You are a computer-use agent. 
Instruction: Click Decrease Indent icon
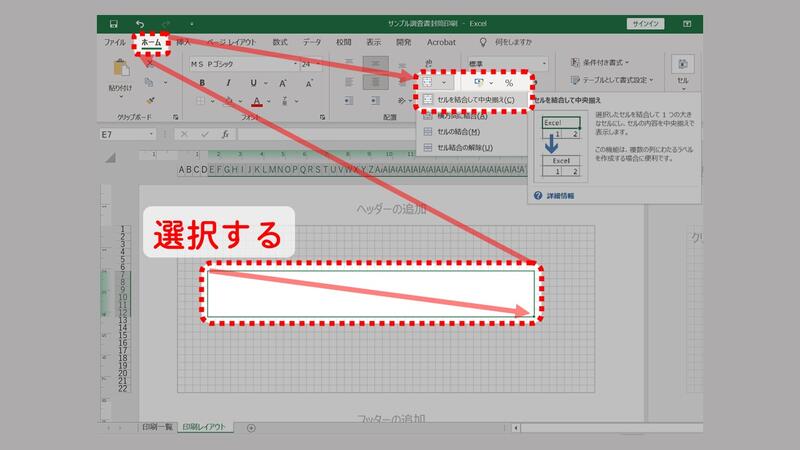coord(348,101)
